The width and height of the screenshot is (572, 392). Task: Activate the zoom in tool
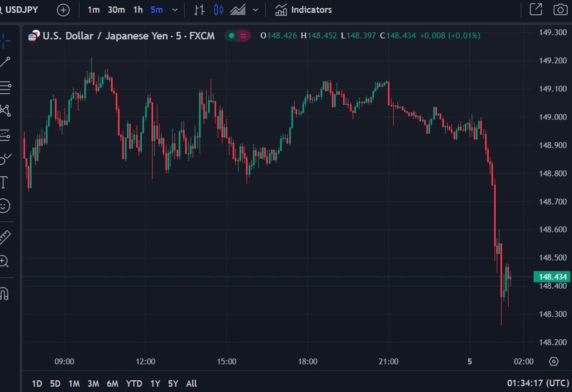pyautogui.click(x=4, y=261)
